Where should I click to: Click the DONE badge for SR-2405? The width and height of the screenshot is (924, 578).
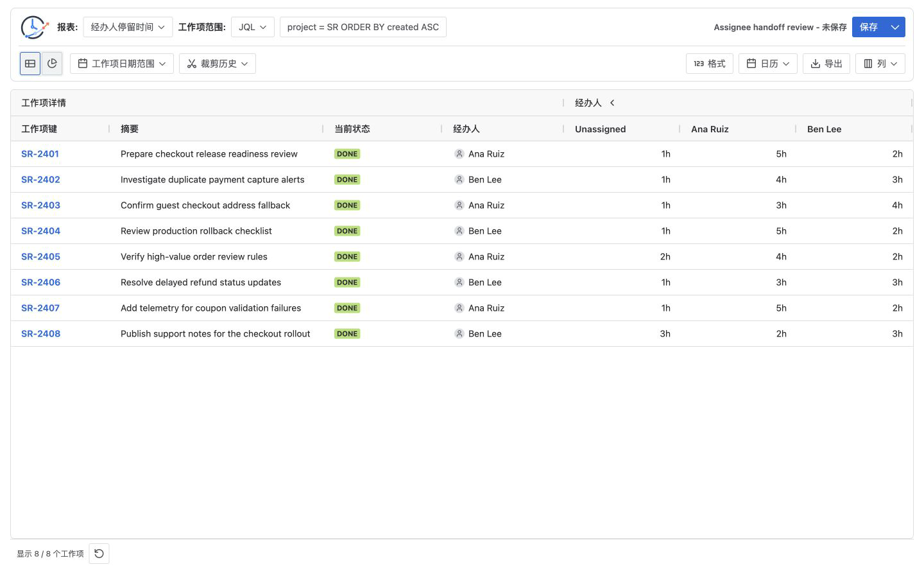347,257
